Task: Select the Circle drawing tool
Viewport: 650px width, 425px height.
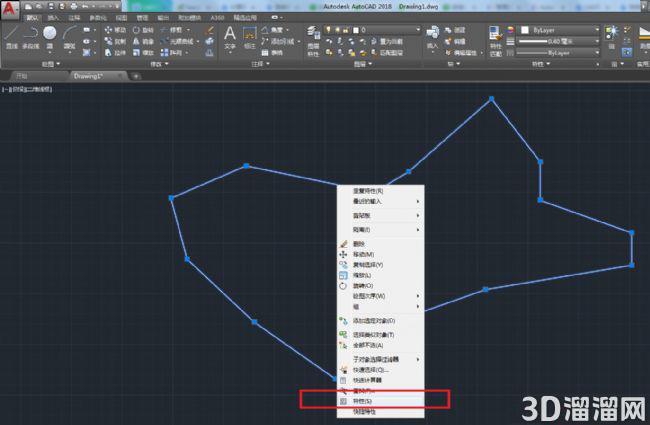Action: pos(50,37)
